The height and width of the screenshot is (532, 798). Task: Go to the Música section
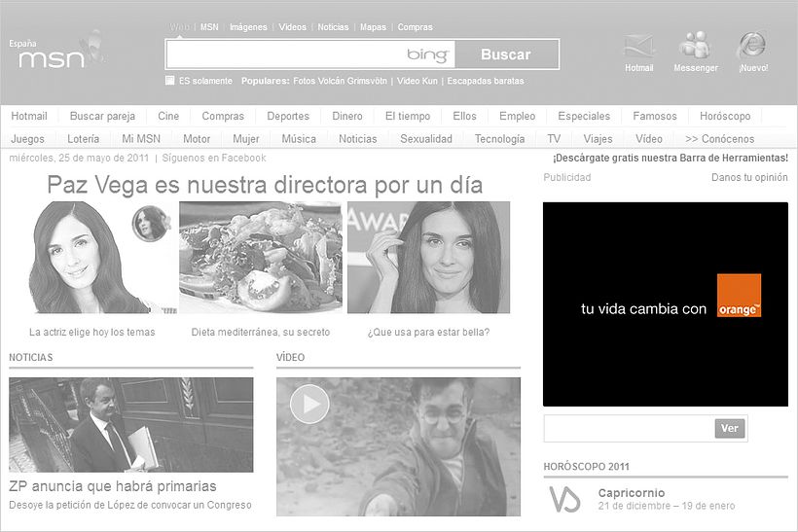299,139
